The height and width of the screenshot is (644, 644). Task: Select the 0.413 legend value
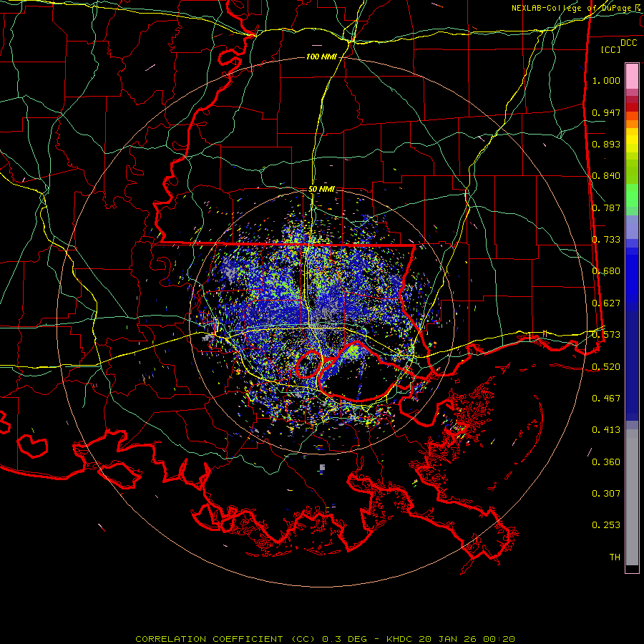point(606,430)
